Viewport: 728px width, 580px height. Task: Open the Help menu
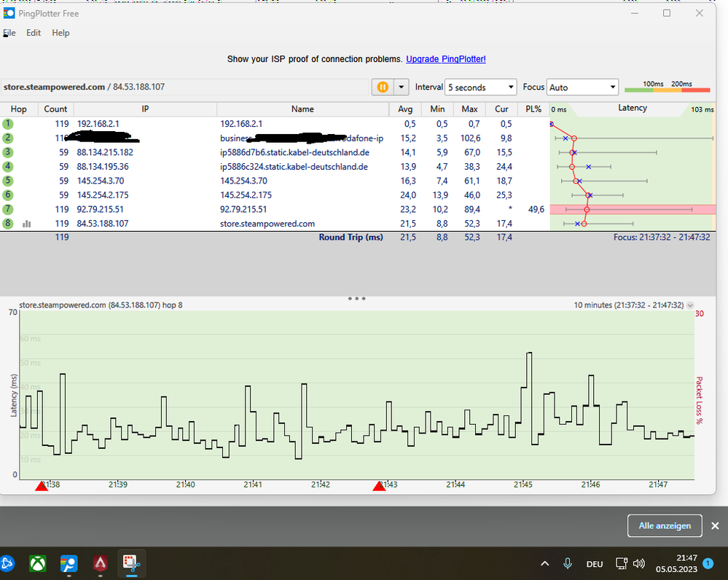coord(60,33)
